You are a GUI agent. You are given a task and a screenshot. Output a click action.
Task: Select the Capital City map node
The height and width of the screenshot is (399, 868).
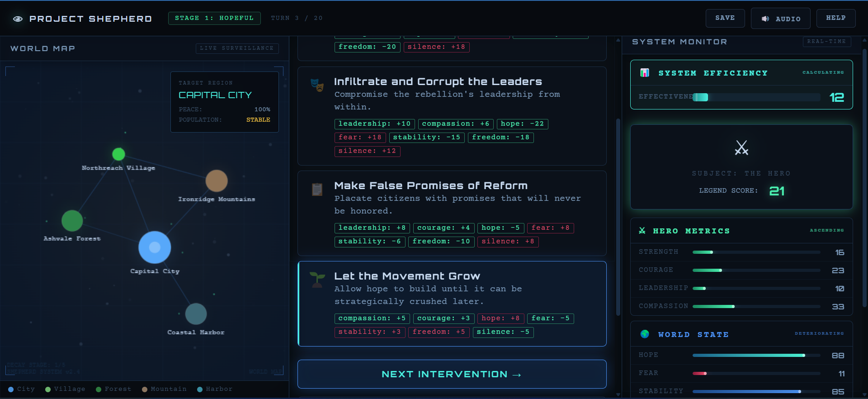point(155,247)
